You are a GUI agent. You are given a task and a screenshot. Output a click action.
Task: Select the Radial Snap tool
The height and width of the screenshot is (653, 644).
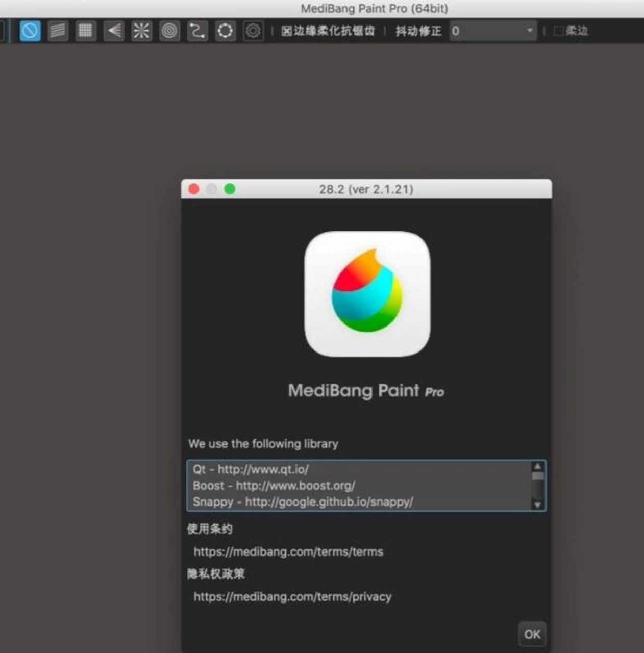pyautogui.click(x=141, y=31)
